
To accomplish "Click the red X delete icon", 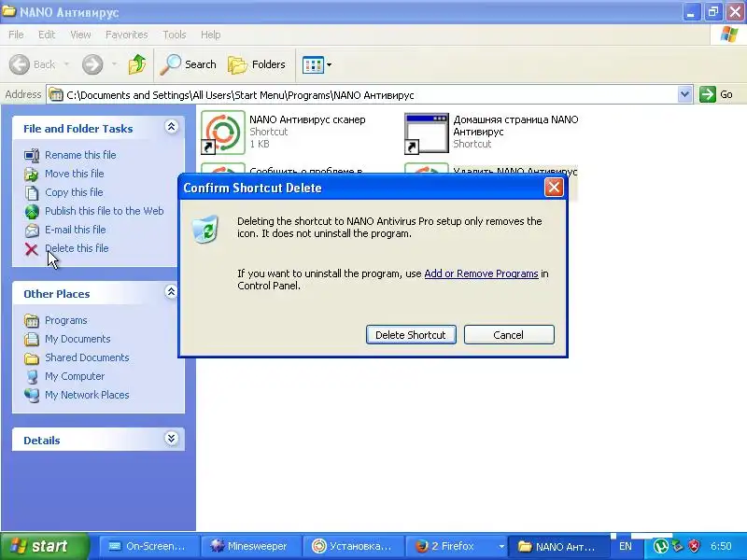I will [x=32, y=249].
